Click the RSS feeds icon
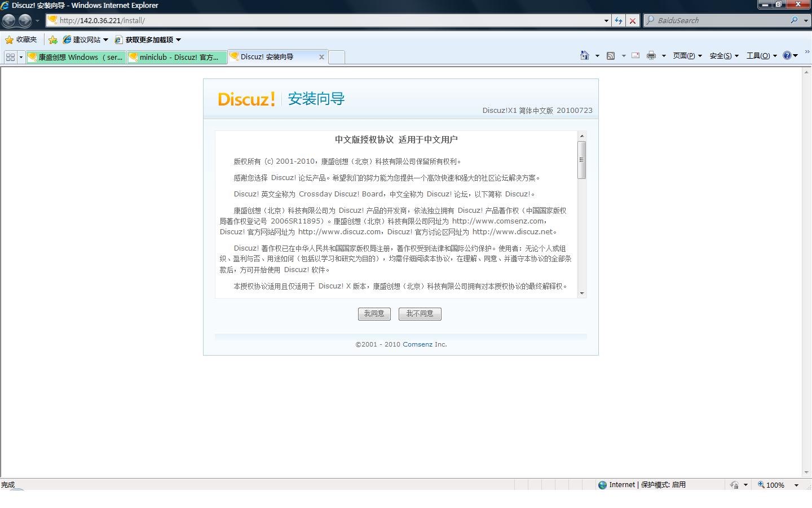 [x=611, y=55]
